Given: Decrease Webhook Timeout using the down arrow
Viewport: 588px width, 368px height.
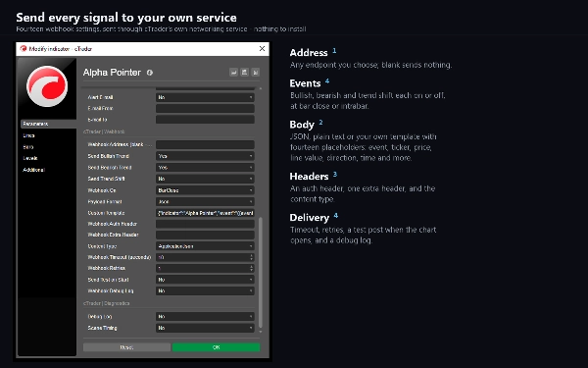Looking at the screenshot, I should pos(251,259).
